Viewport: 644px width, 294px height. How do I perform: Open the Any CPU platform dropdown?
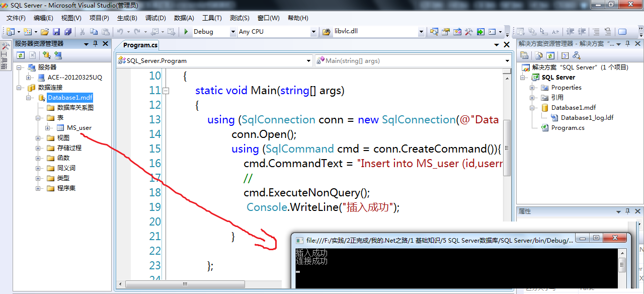(313, 31)
